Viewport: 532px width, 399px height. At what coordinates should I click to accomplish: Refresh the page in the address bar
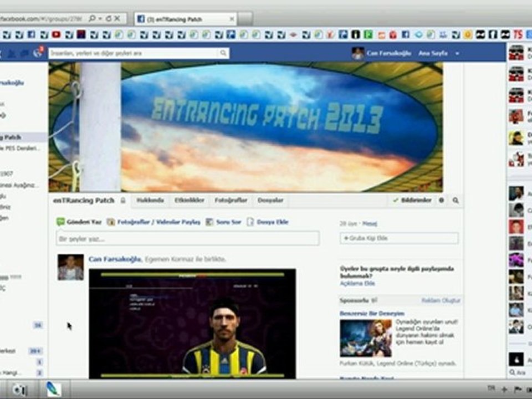click(109, 19)
